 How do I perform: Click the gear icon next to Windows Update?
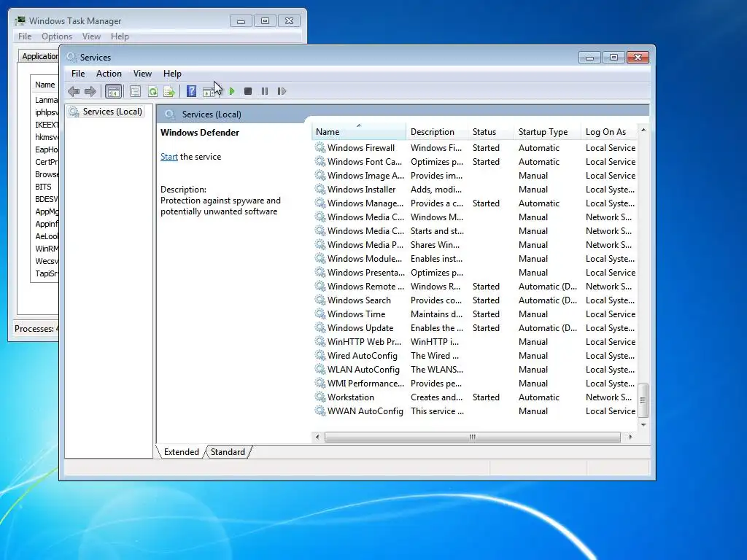tap(320, 327)
